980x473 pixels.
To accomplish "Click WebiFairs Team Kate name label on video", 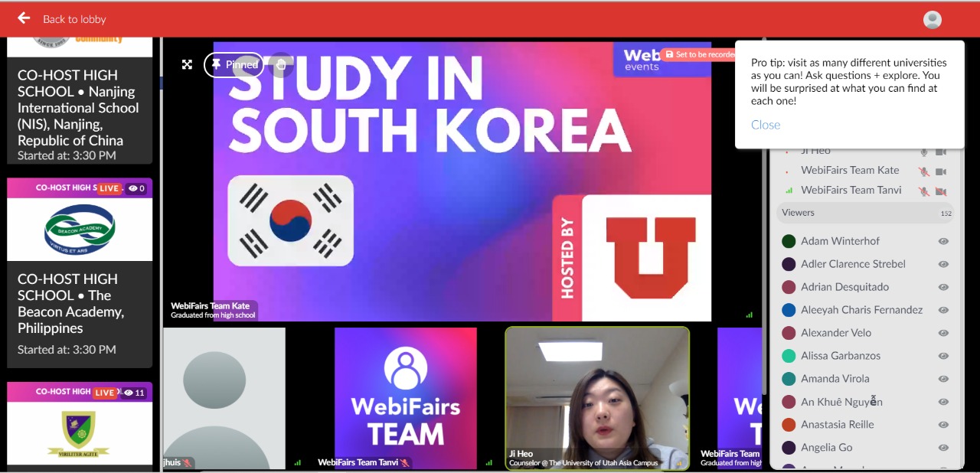I will pos(211,306).
